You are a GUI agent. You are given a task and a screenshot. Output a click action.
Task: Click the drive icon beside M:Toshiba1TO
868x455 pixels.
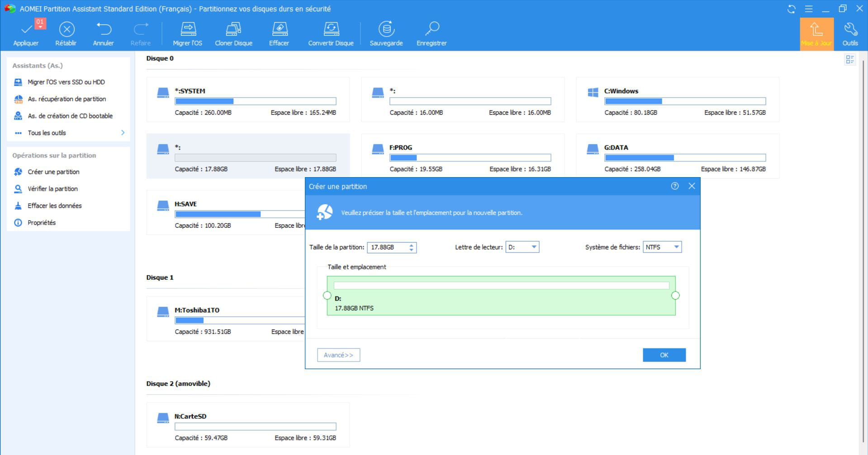tap(163, 312)
